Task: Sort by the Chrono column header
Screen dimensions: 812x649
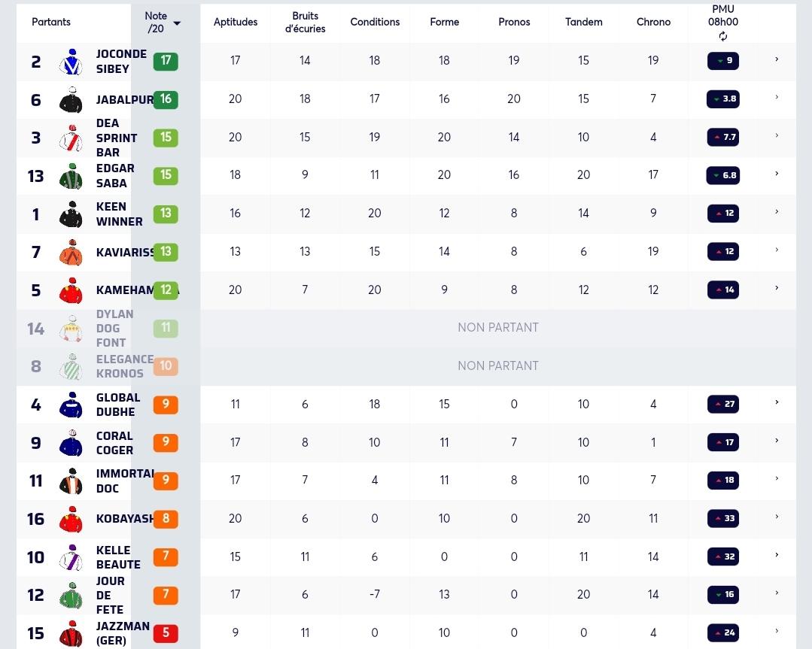Action: coord(653,22)
